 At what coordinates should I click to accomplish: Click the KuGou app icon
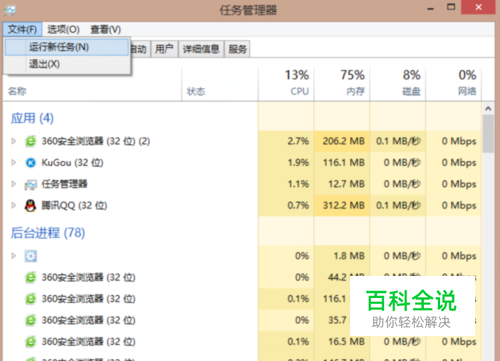[31, 163]
